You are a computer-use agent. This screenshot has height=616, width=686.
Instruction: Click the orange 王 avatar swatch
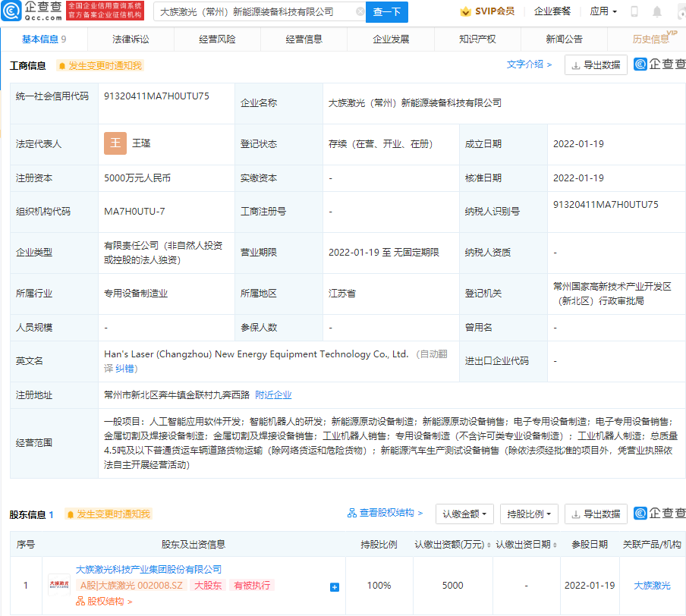[x=114, y=143]
